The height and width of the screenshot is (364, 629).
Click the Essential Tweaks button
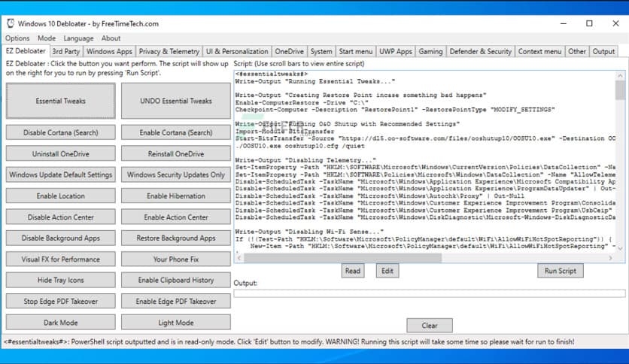pyautogui.click(x=61, y=101)
